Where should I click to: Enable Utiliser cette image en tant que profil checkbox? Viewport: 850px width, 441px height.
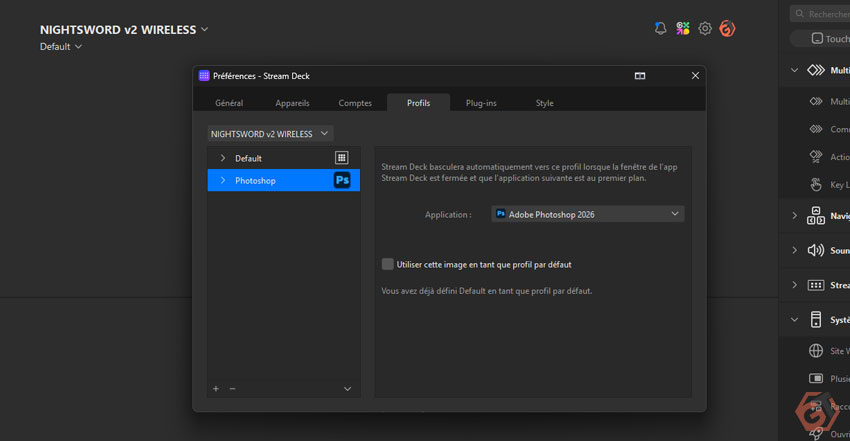388,264
